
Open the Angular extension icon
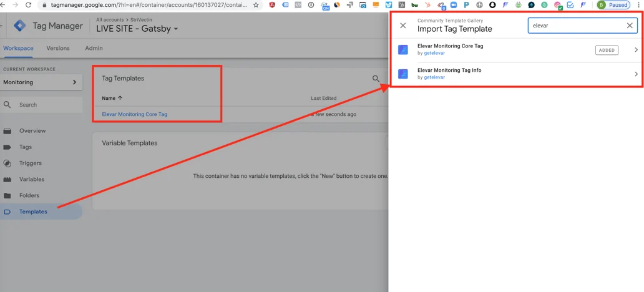[272, 5]
